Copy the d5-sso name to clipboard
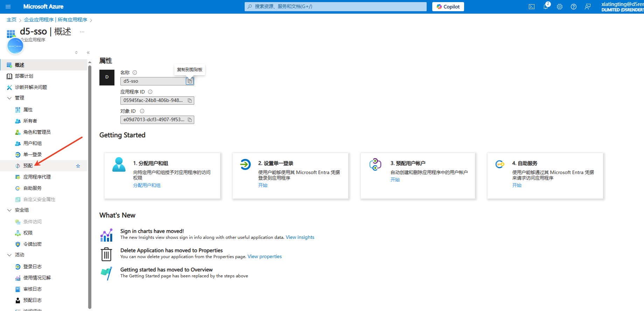Viewport: 644px width, 311px height. tap(189, 81)
